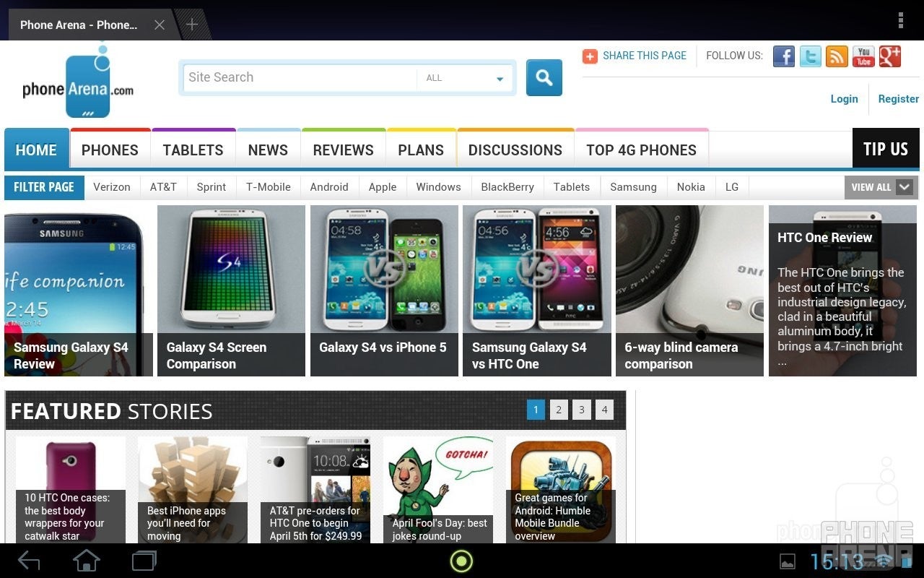Click the Register link
This screenshot has height=578, width=924.
pos(898,99)
